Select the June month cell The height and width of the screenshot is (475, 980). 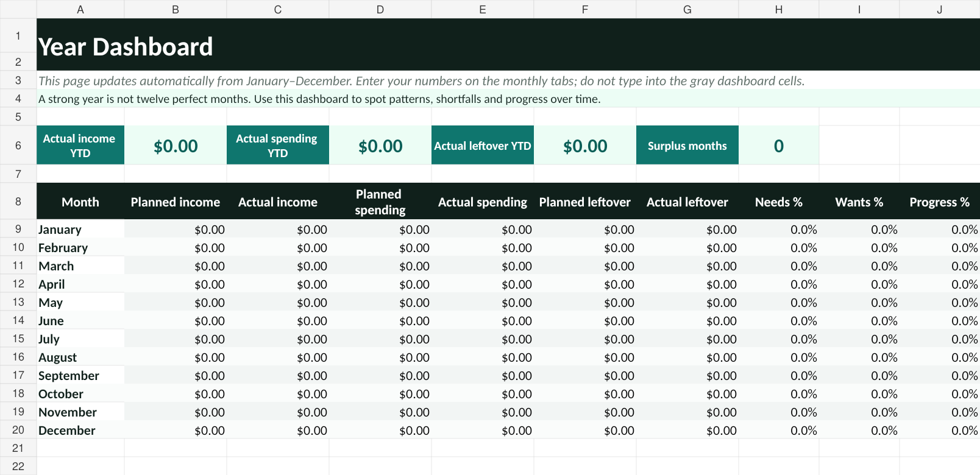tap(80, 320)
